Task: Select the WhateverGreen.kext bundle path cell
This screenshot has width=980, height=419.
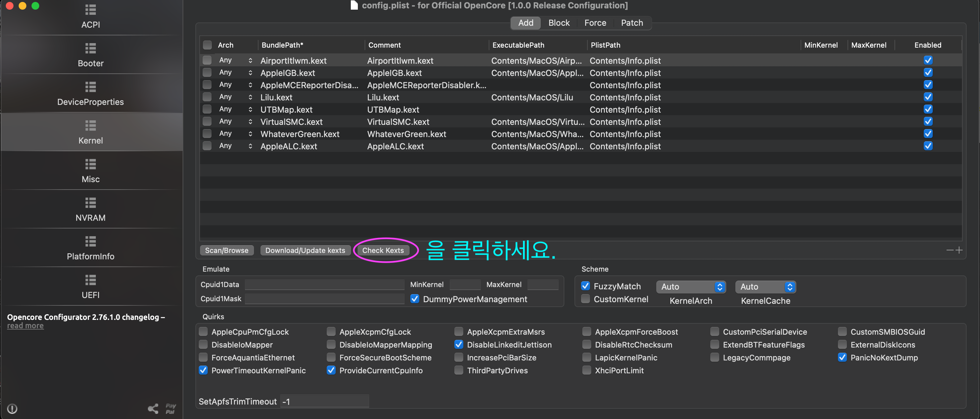Action: (x=300, y=134)
